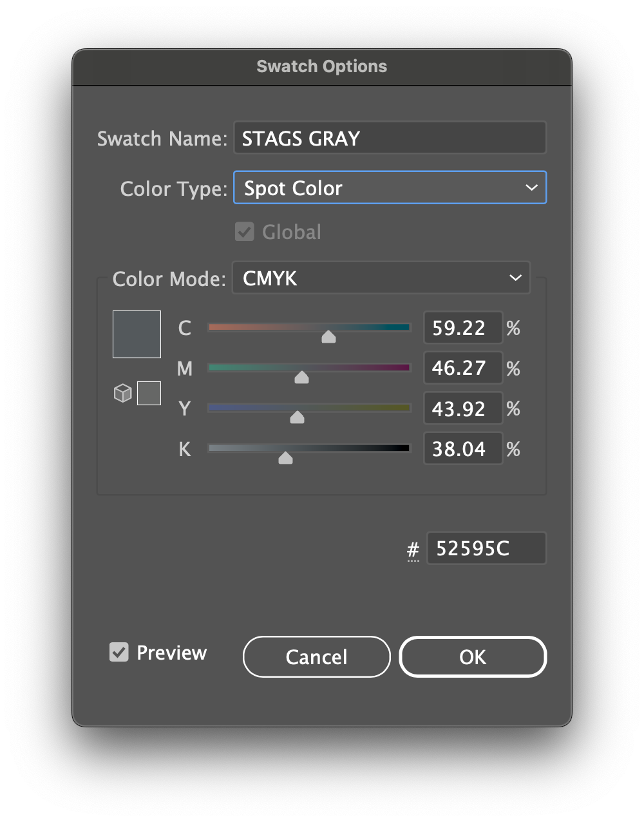Image resolution: width=644 pixels, height=822 pixels.
Task: Click the hash symbol beside hex field
Action: coord(413,550)
